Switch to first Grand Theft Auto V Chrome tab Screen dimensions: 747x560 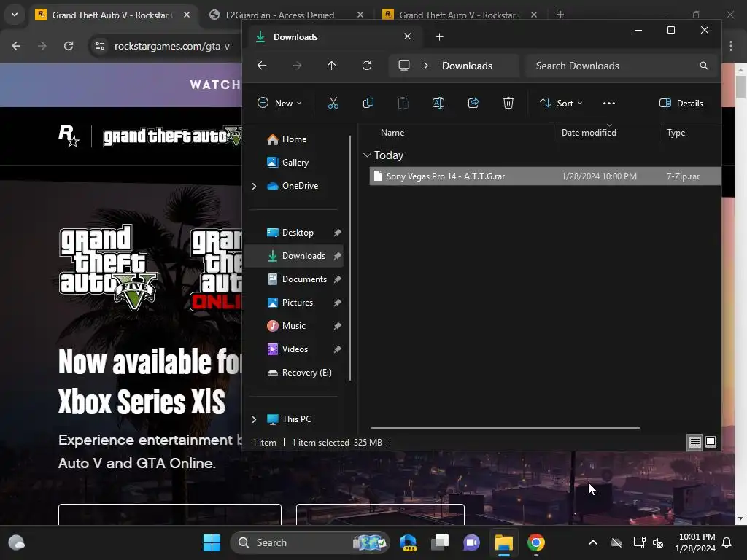point(113,15)
